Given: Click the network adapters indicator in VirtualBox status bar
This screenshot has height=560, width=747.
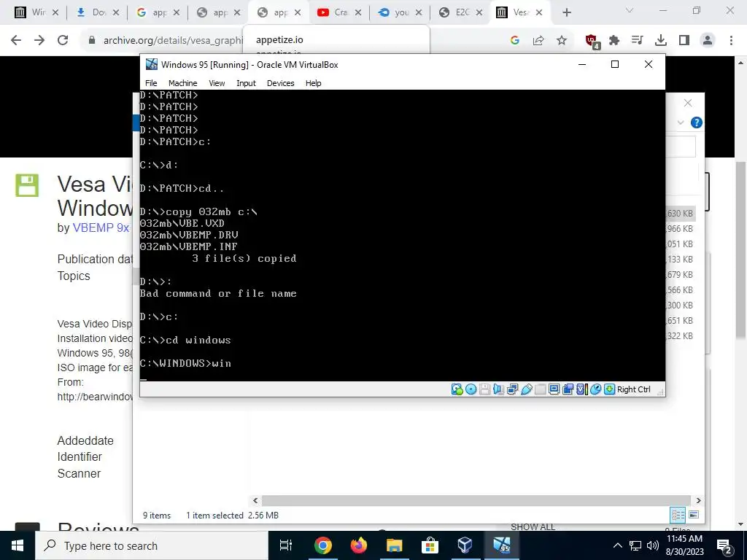Looking at the screenshot, I should [x=512, y=389].
